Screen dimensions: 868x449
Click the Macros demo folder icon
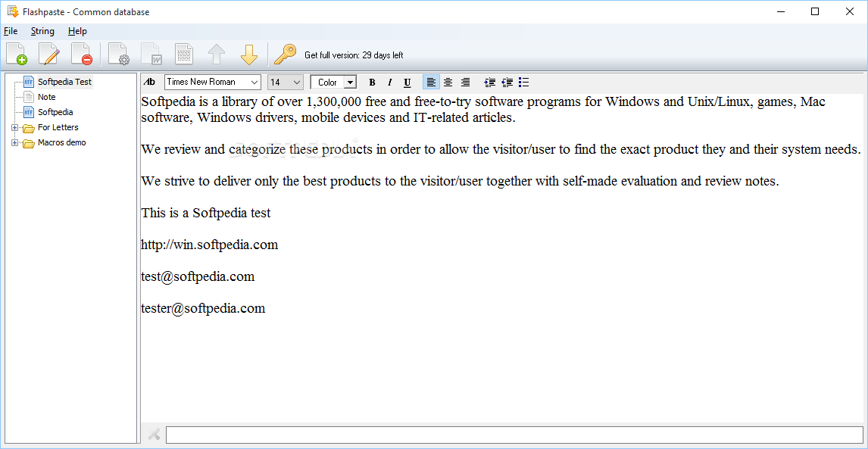29,143
